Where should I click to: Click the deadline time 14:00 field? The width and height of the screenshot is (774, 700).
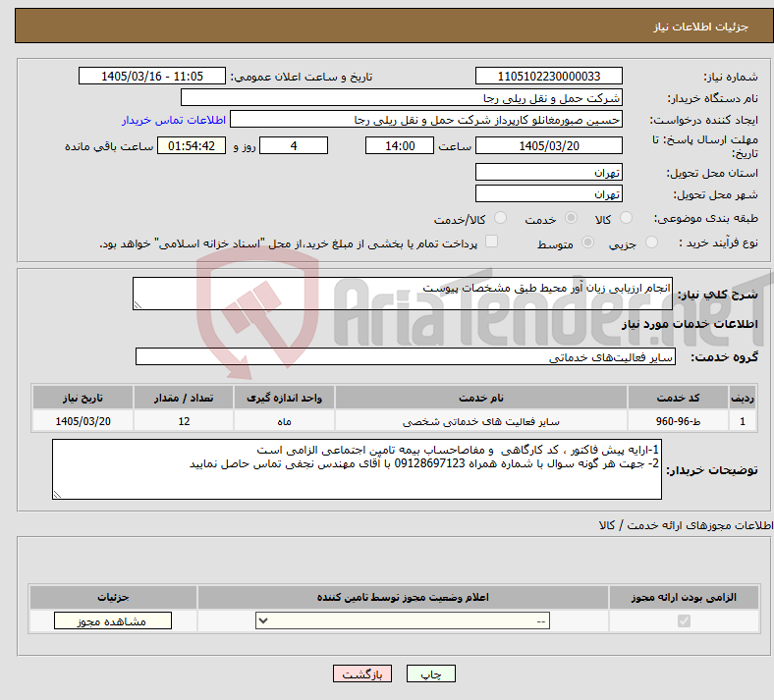click(x=400, y=145)
